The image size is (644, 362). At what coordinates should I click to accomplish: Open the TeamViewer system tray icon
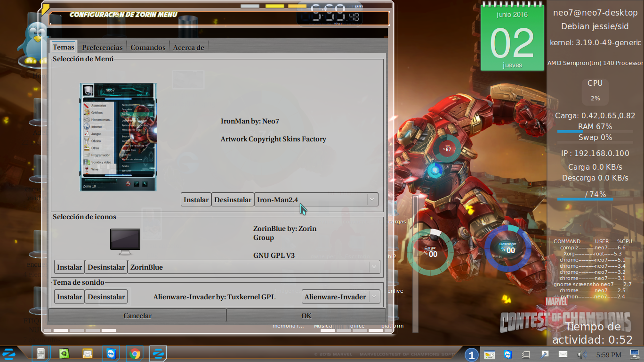pyautogui.click(x=508, y=354)
